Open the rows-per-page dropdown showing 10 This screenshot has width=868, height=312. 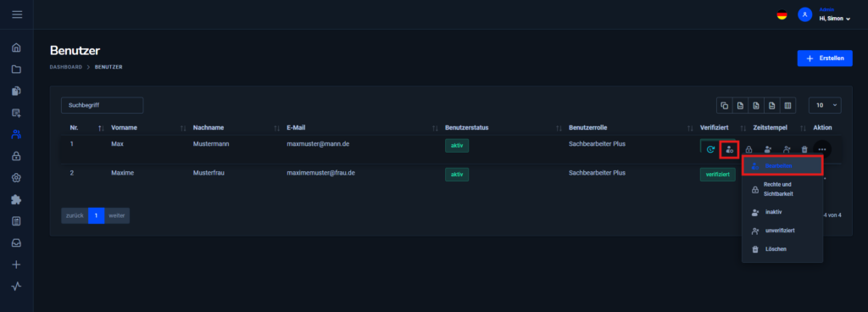[825, 105]
